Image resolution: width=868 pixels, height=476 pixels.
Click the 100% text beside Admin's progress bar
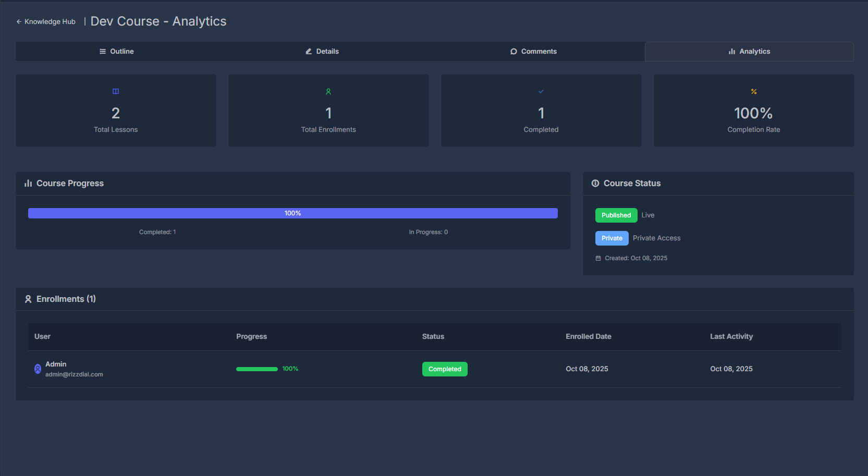click(x=290, y=369)
